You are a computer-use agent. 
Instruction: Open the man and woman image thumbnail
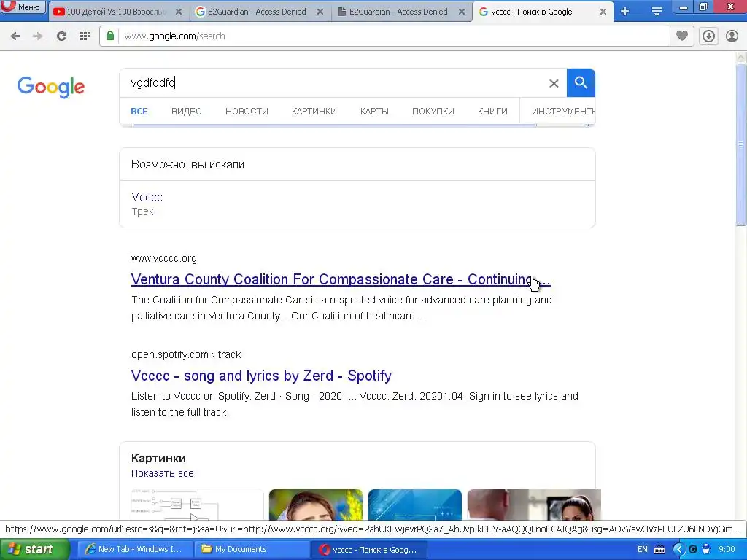click(x=534, y=505)
